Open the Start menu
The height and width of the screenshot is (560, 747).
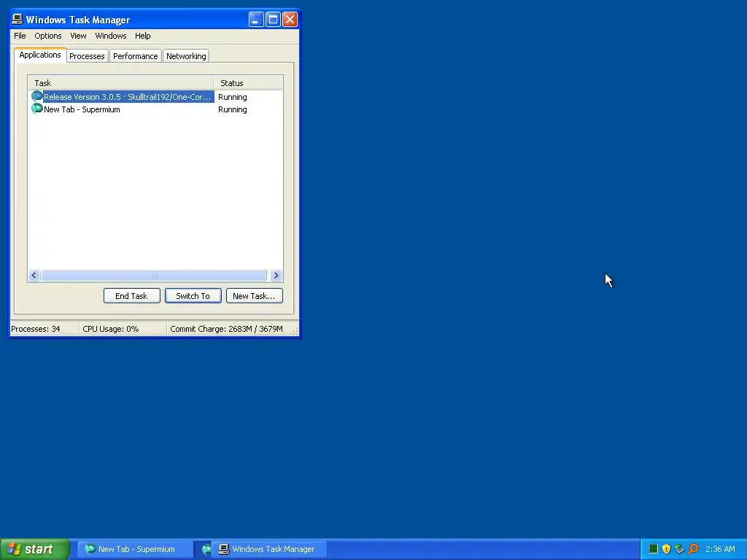(x=34, y=549)
